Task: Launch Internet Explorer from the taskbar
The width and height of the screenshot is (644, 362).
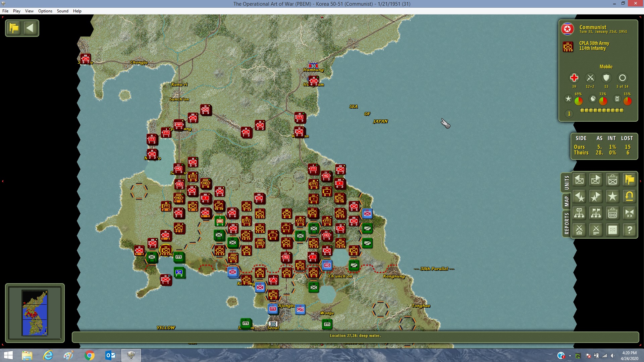Action: (x=48, y=355)
